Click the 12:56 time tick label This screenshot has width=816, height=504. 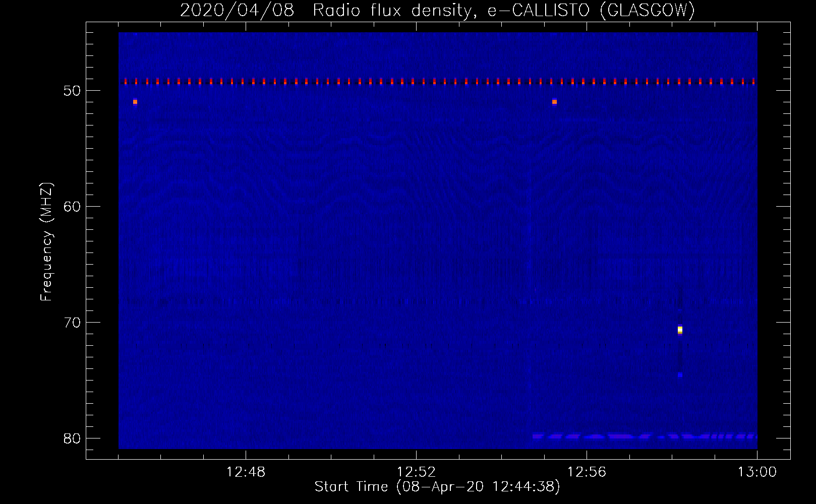click(587, 472)
